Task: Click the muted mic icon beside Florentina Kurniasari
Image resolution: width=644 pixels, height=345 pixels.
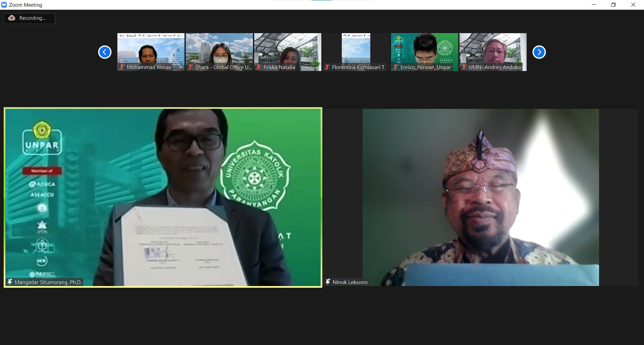Action: click(327, 67)
